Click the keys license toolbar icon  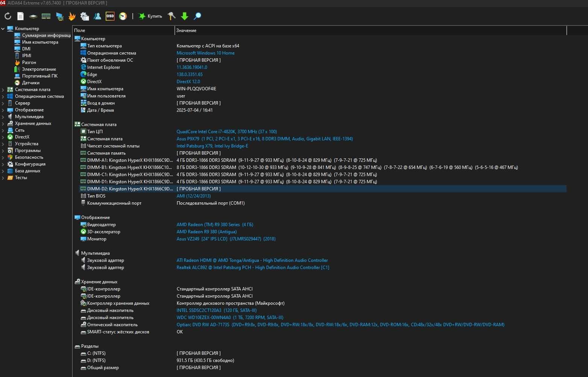pyautogui.click(x=171, y=16)
